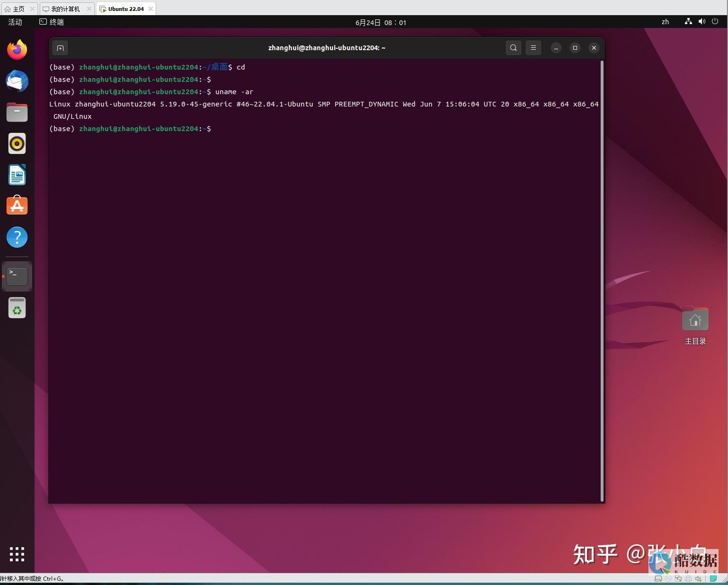
Task: Open the 主目录 home folder desktop icon
Action: [695, 326]
